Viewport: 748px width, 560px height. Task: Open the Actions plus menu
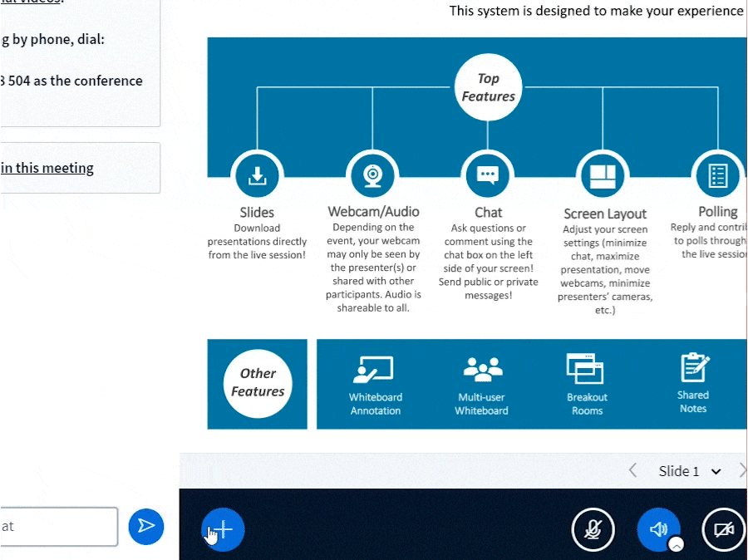[223, 529]
